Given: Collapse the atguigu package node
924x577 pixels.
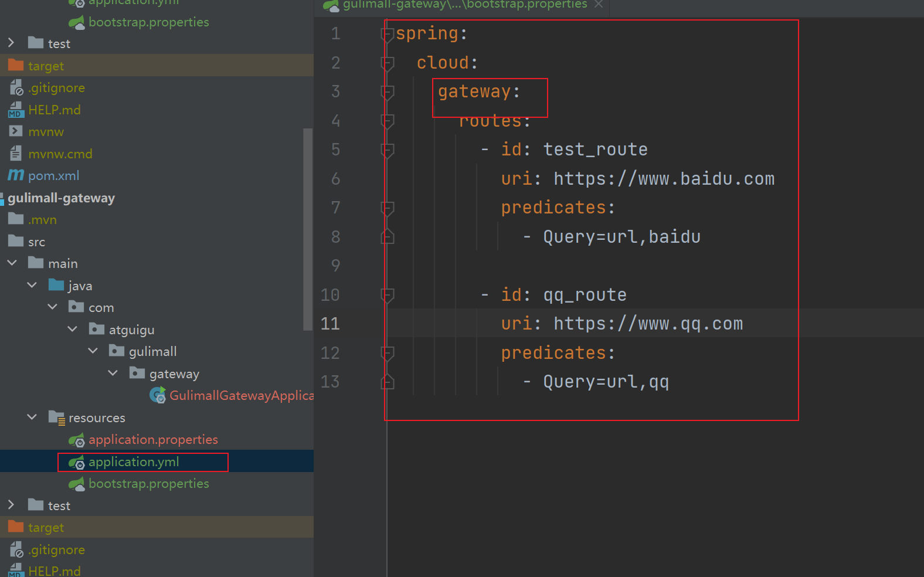Looking at the screenshot, I should tap(72, 329).
